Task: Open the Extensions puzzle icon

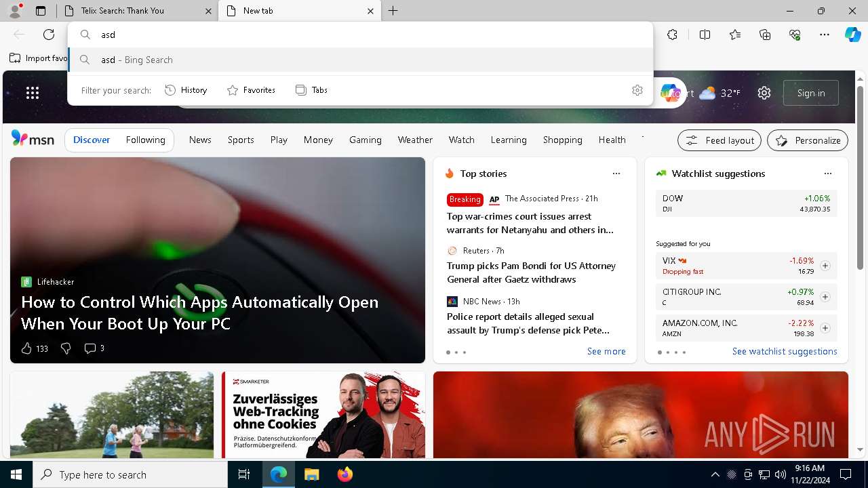Action: click(672, 35)
